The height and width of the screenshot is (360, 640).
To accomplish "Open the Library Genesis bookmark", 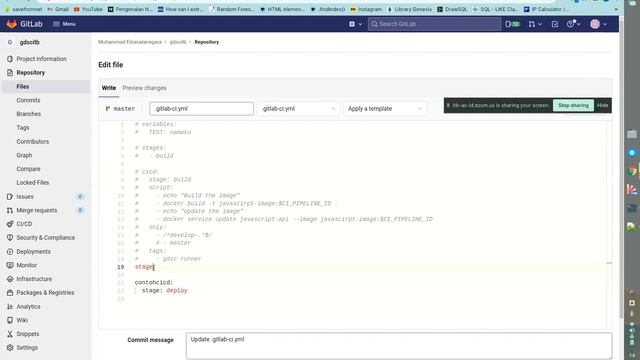I will (409, 9).
